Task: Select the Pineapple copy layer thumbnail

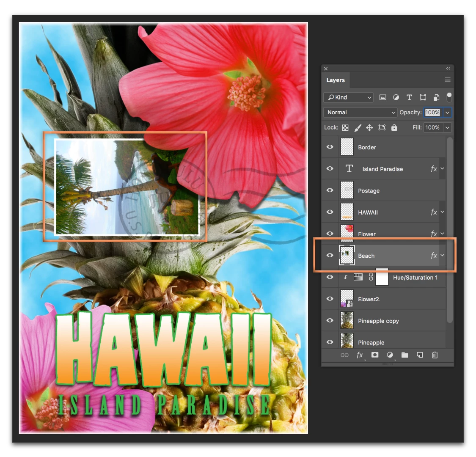Action: click(347, 320)
